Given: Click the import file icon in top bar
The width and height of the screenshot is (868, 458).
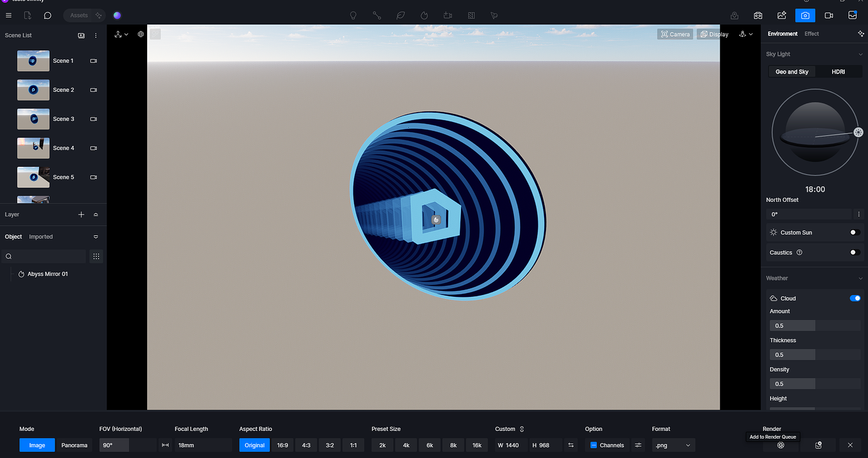Looking at the screenshot, I should (x=28, y=15).
